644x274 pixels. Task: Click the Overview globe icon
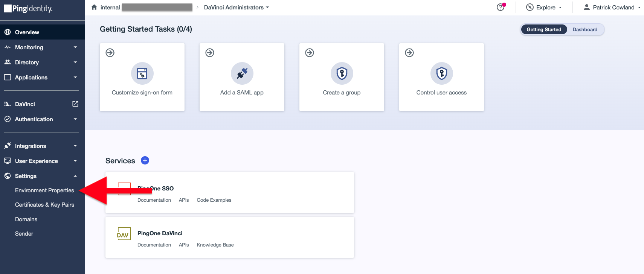tap(8, 32)
